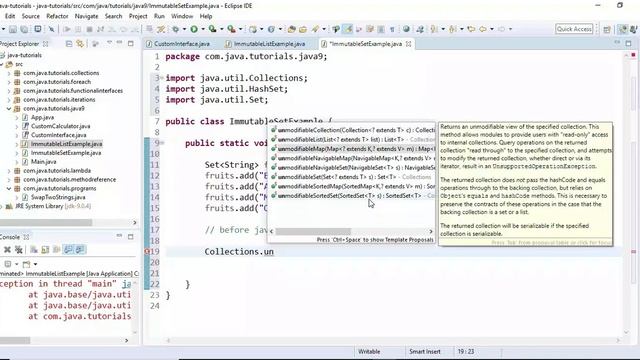Open the Run button dropdown arrow
This screenshot has height=360, width=640.
coord(203,29)
